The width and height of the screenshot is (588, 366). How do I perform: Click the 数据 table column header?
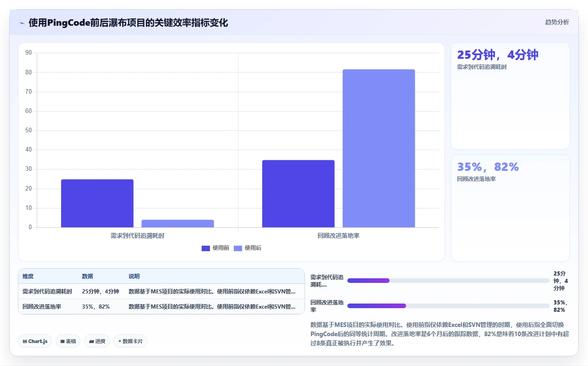coord(88,276)
